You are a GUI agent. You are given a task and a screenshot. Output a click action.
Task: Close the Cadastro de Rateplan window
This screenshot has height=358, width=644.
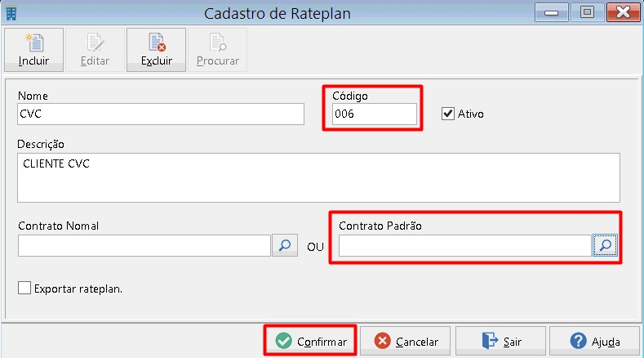623,12
